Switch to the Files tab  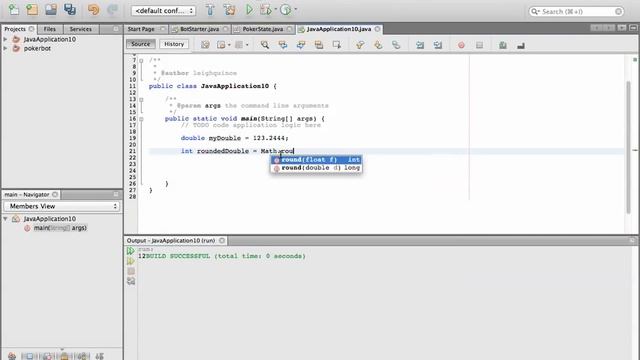point(50,29)
